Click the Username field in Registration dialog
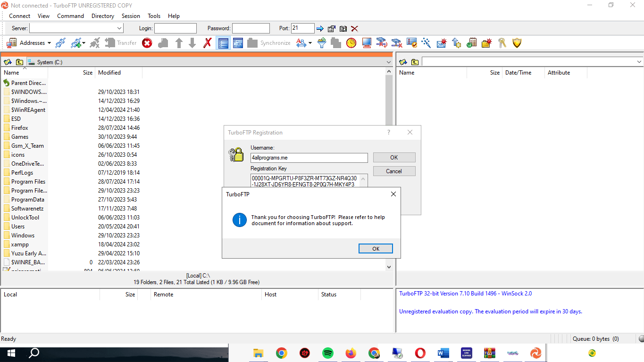644x362 pixels. click(309, 158)
